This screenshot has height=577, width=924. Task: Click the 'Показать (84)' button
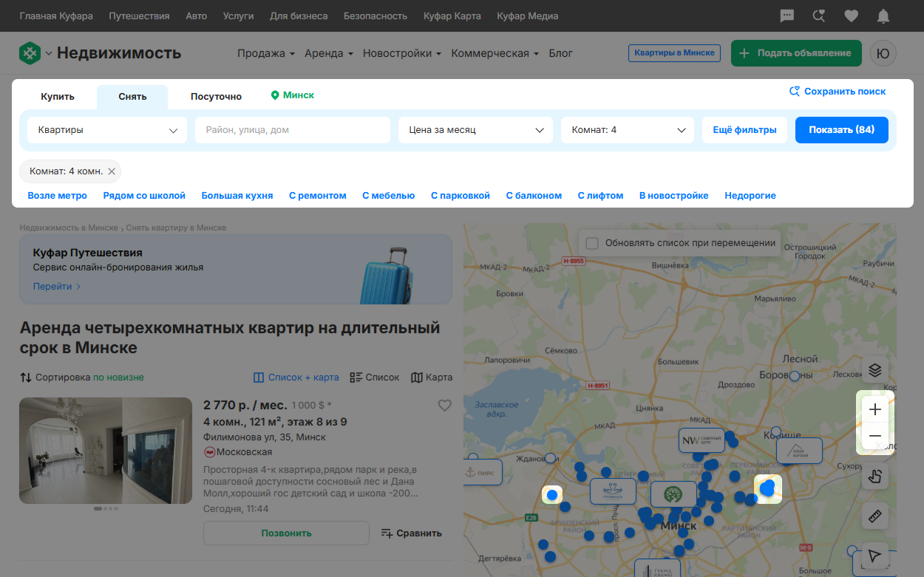pos(842,130)
